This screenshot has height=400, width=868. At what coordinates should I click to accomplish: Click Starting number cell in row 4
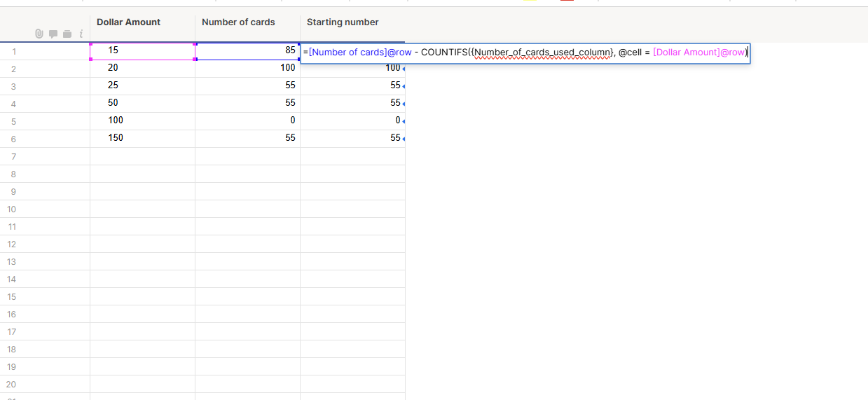(352, 104)
